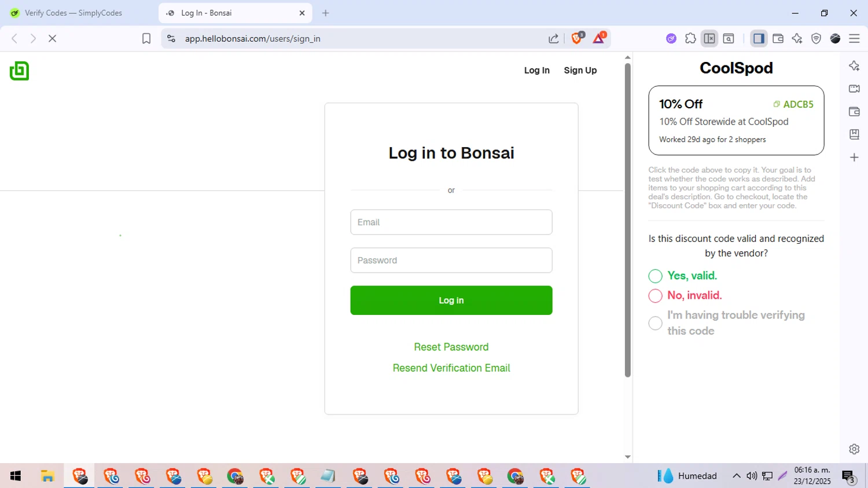868x488 pixels.
Task: Open Brave Talk camera icon in sidebar
Action: tap(854, 89)
